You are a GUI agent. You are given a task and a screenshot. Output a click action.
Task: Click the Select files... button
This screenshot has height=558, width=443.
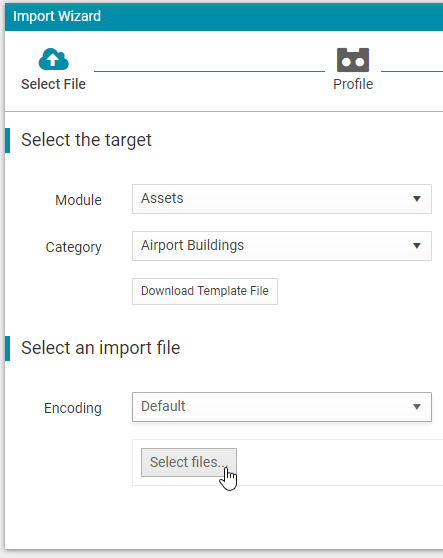tap(189, 462)
